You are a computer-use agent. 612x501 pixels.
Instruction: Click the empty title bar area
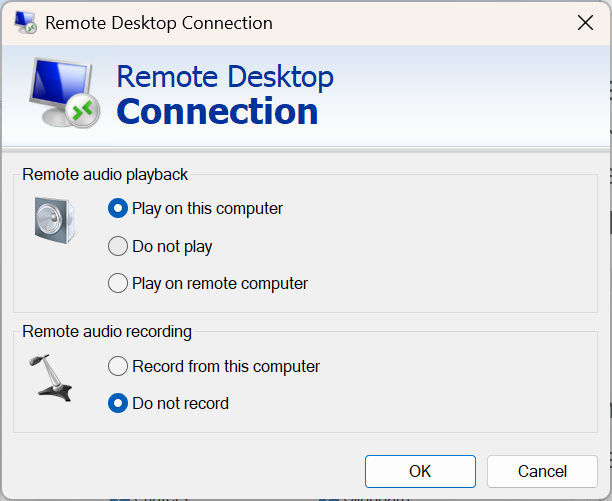pyautogui.click(x=420, y=23)
